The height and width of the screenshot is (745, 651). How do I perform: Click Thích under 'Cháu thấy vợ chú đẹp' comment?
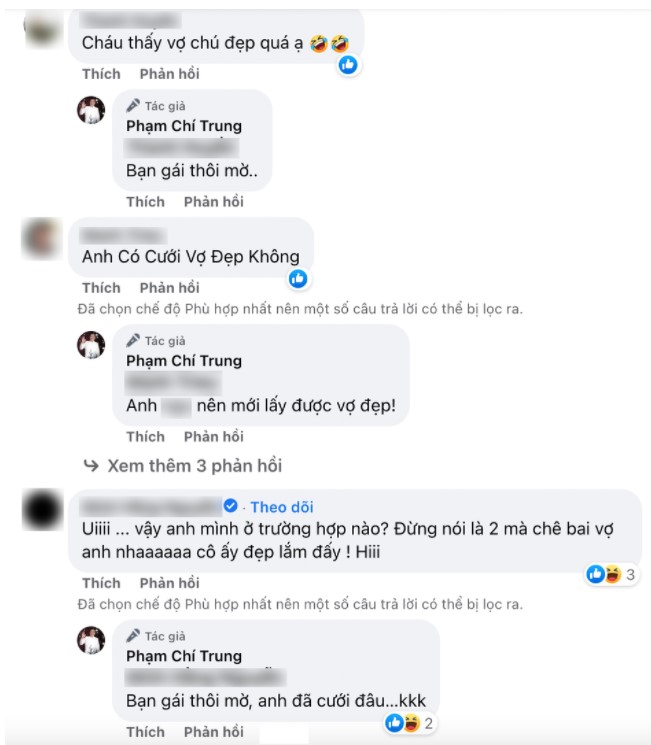pyautogui.click(x=101, y=74)
